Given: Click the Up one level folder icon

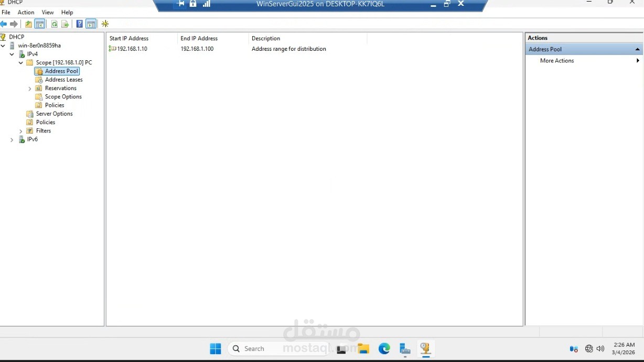Looking at the screenshot, I should pos(28,24).
